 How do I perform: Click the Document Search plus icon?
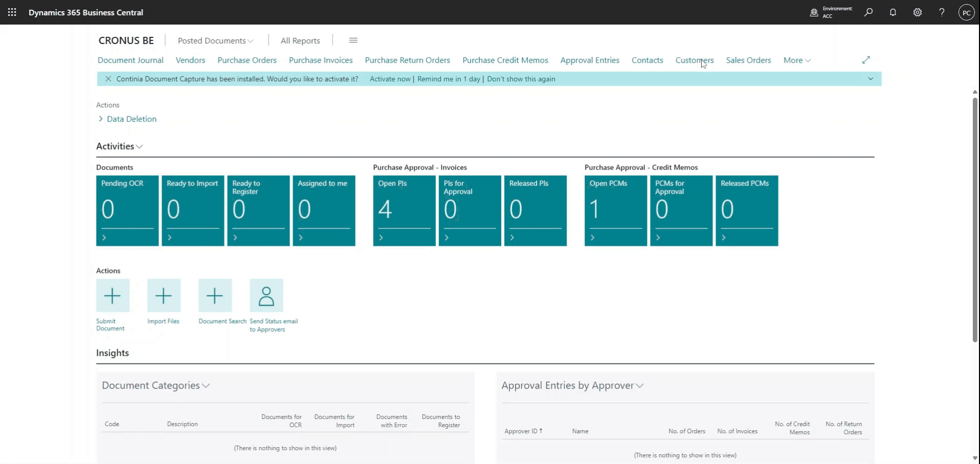(215, 296)
